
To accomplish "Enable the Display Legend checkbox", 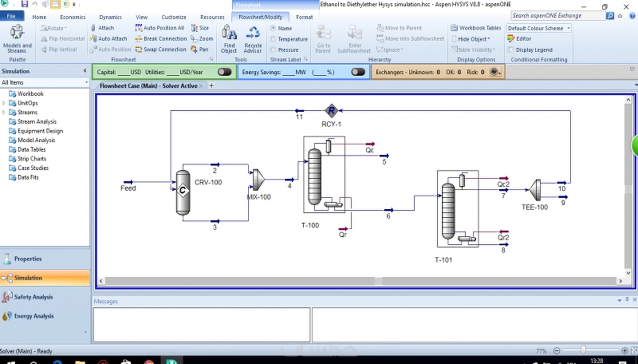I will pyautogui.click(x=510, y=50).
